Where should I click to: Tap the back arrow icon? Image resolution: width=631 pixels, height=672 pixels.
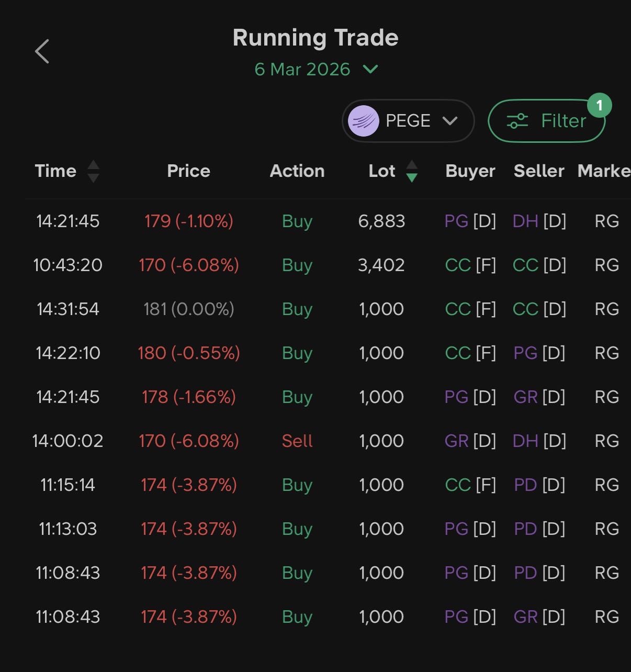(x=42, y=51)
